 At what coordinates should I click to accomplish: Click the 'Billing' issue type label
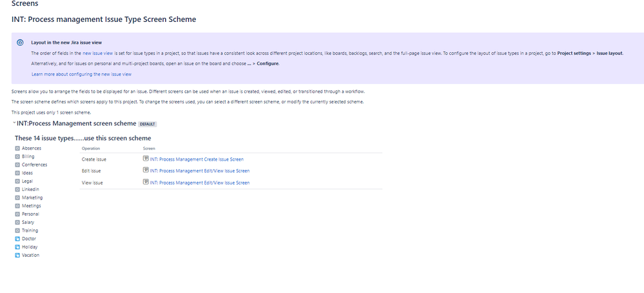pos(28,157)
